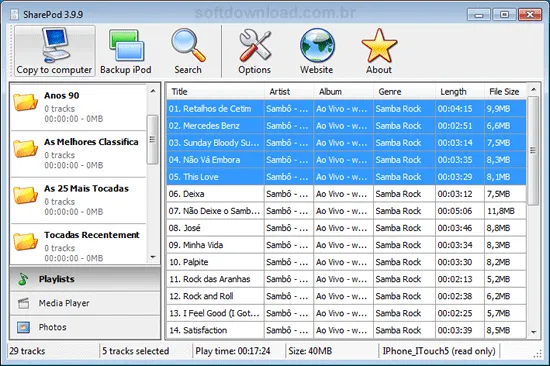This screenshot has height=366, width=550.
Task: Select track 12. Rock and Roll
Action: pyautogui.click(x=346, y=296)
